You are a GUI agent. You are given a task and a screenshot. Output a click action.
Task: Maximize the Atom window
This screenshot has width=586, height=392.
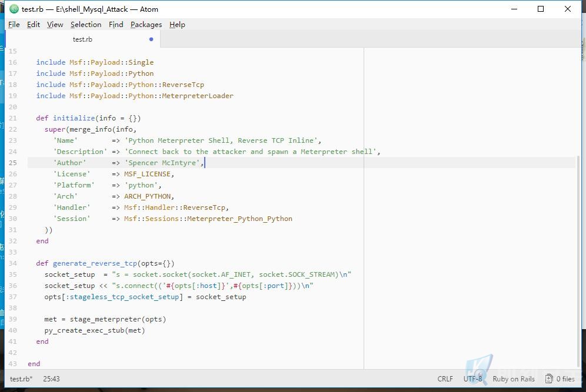coord(541,9)
